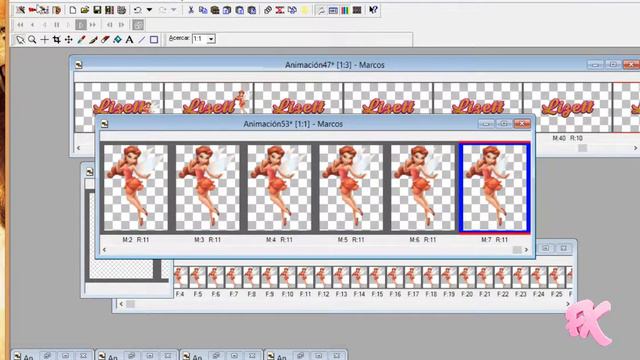
Task: Select the Zoom magnifier tool
Action: [x=32, y=40]
